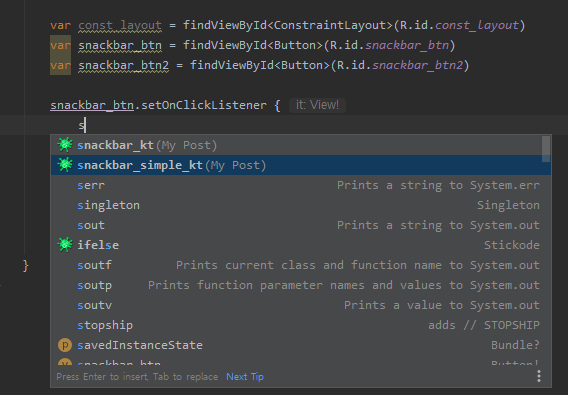The image size is (568, 395).
Task: Click the setOnClickListener method call
Action: pyautogui.click(x=204, y=105)
